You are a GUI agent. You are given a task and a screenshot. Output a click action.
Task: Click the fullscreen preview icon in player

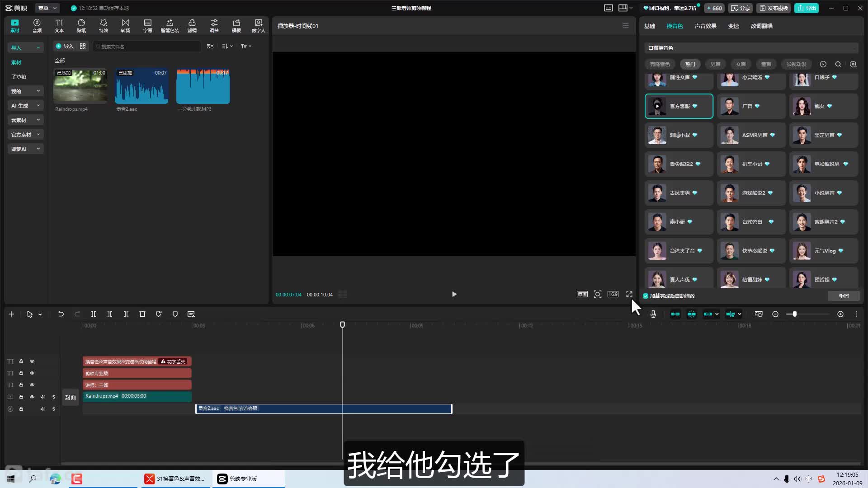tap(629, 294)
